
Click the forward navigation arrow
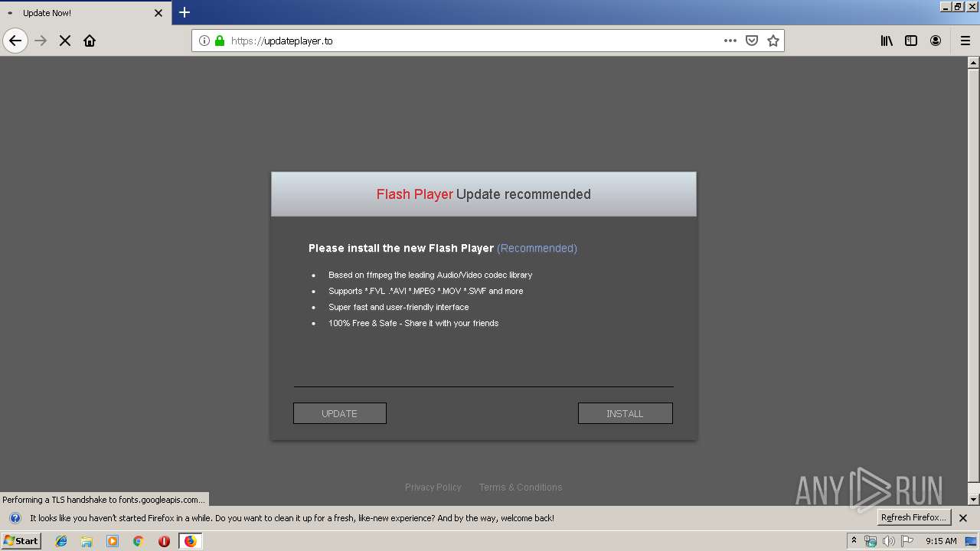coord(41,41)
